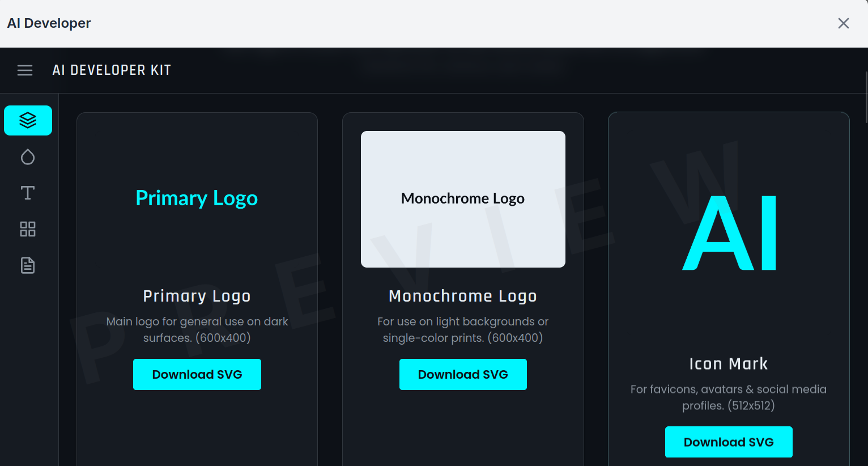Download the Icon Mark SVG
Screen dimensions: 868x466
(728, 442)
